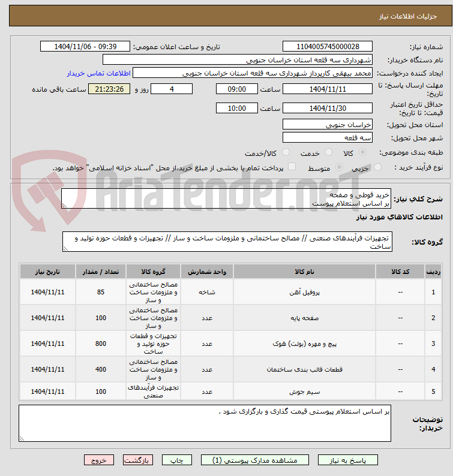
Task: Click the شهر محل تحویل field سه قلعه
Action: (328, 137)
